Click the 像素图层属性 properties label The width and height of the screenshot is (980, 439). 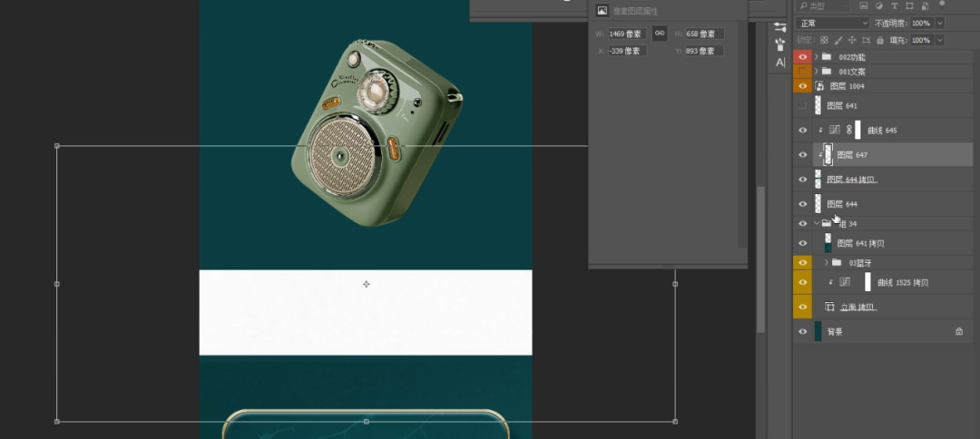[635, 11]
